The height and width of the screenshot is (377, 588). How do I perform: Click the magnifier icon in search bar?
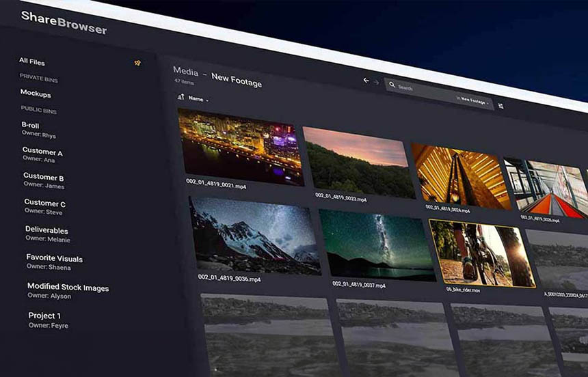(x=392, y=85)
